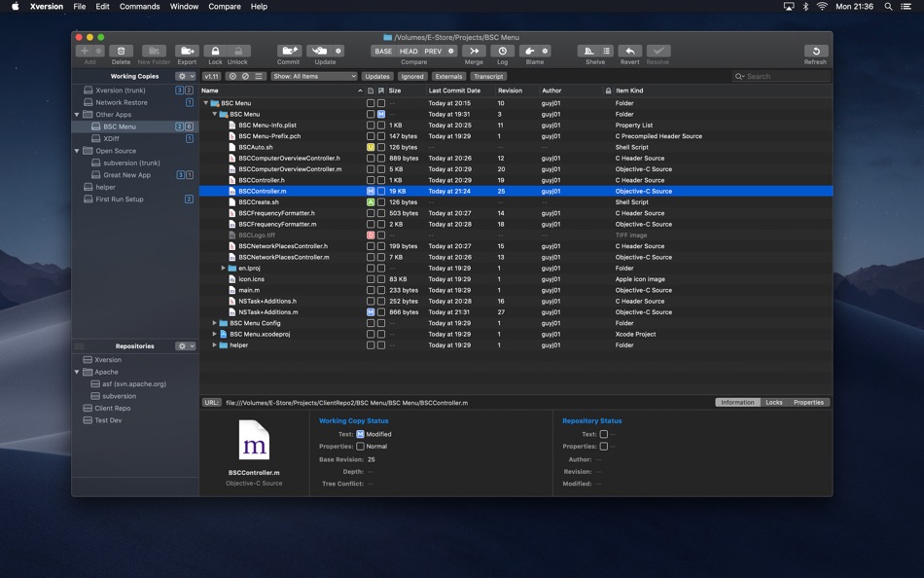924x578 pixels.
Task: Click the Transcript button
Action: [488, 76]
